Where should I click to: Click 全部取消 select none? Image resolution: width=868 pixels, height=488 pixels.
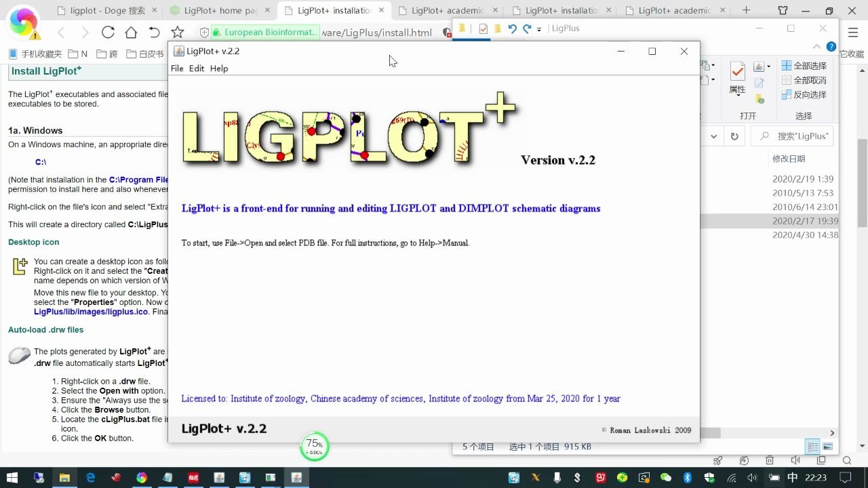[x=804, y=80]
